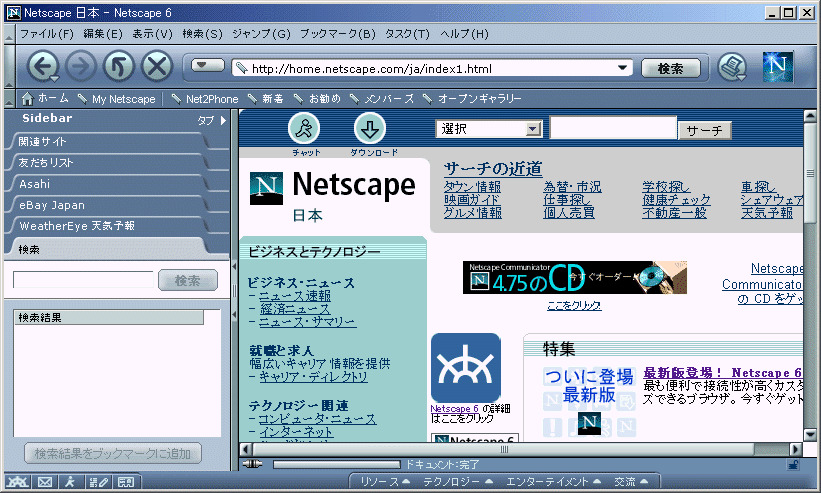Click the Netscape N logo beside Netscape 日本

point(267,188)
